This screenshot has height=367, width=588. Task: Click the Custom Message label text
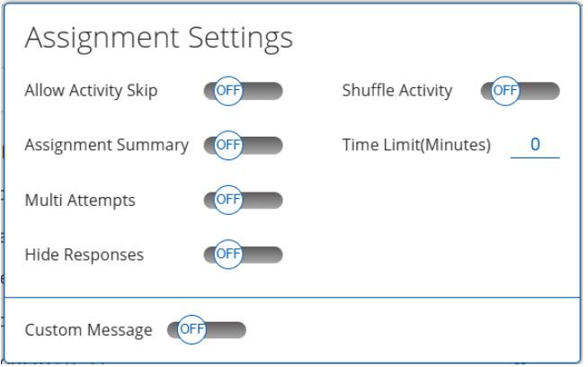tap(88, 330)
